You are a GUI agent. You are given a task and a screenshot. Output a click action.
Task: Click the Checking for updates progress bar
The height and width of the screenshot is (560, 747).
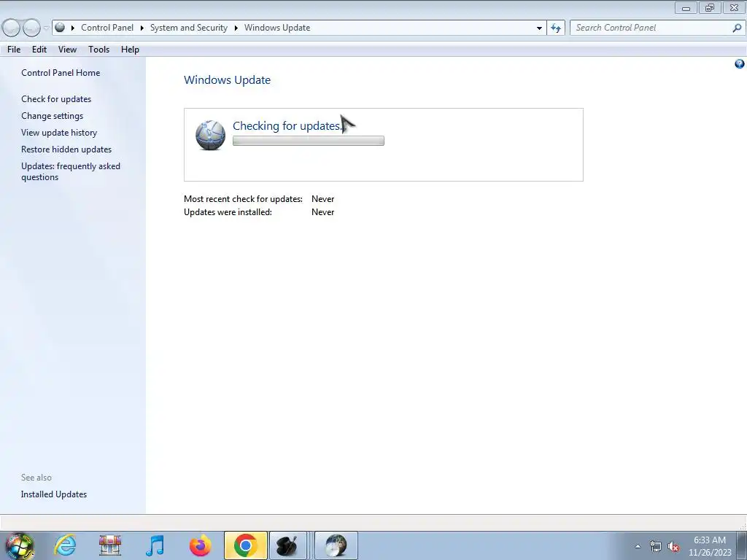[309, 141]
